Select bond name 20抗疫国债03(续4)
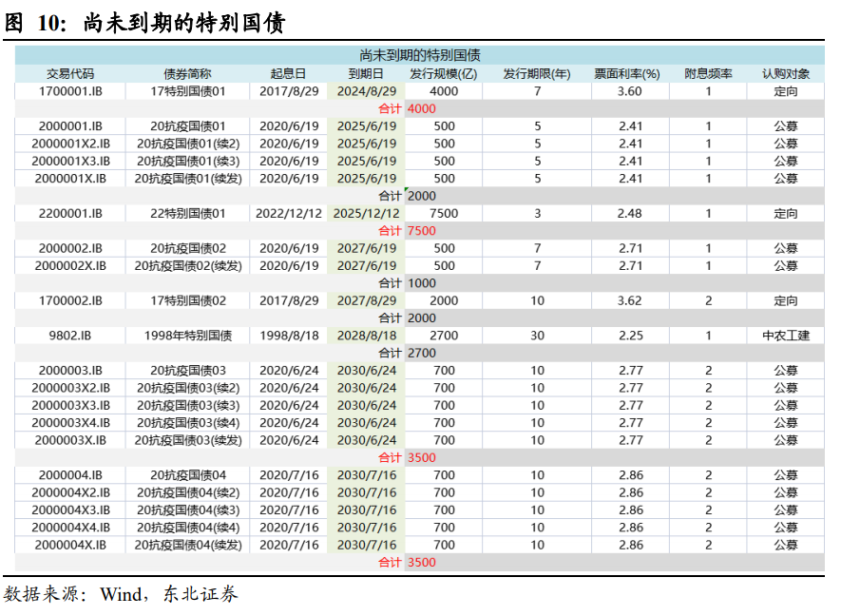The height and width of the screenshot is (616, 841). 188,423
